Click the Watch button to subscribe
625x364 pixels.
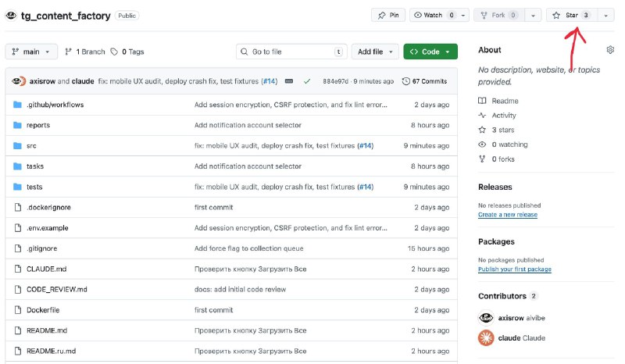tap(433, 15)
